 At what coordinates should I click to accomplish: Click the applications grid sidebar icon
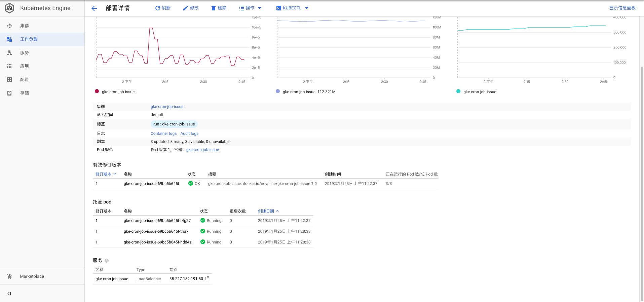coord(9,66)
